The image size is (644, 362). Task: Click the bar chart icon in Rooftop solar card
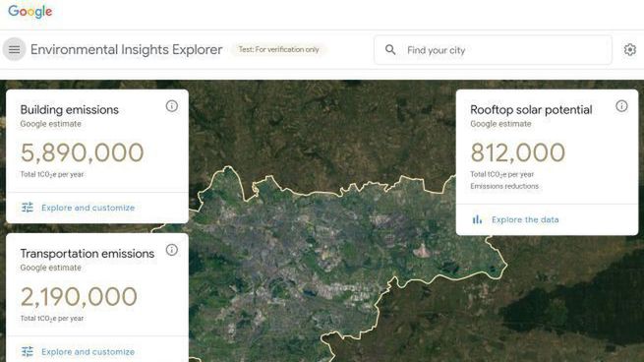[477, 219]
